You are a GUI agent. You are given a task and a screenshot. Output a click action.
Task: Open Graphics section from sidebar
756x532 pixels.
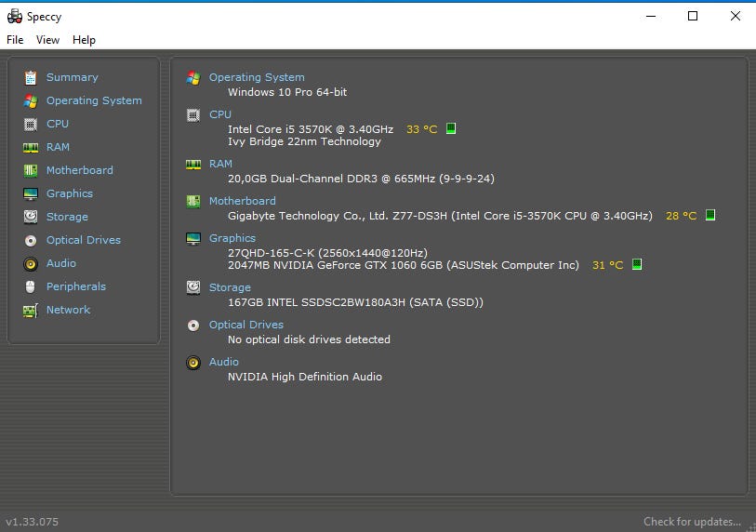click(70, 193)
